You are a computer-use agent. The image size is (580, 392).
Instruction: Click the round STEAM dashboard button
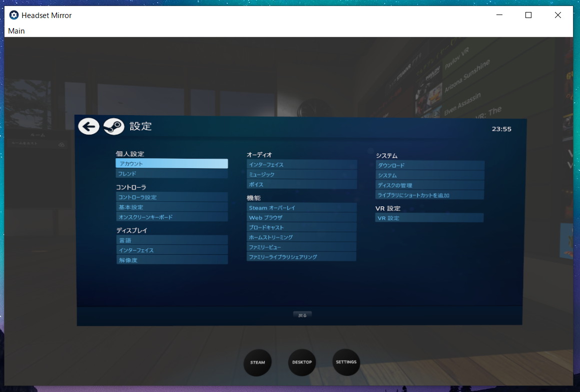257,362
